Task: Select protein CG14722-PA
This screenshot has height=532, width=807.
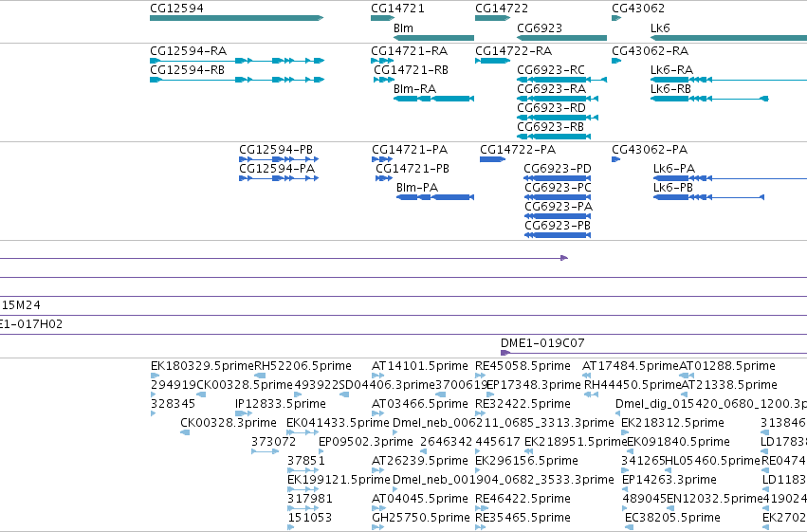Action: [492, 159]
